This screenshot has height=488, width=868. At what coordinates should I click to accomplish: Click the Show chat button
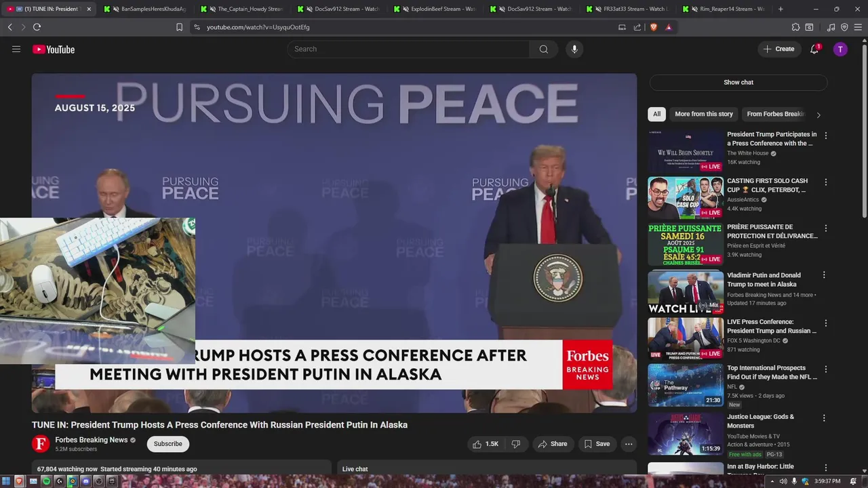point(738,82)
